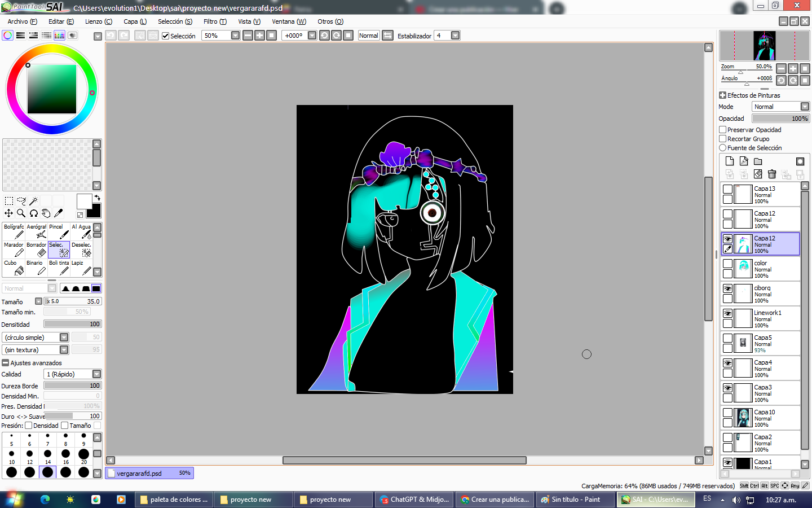This screenshot has height=508, width=812.
Task: Select the rotate canvas tool
Action: 34,213
